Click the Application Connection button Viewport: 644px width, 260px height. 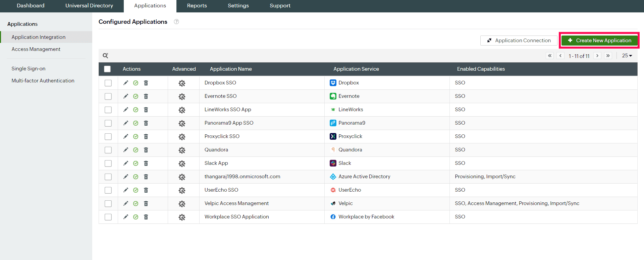519,41
